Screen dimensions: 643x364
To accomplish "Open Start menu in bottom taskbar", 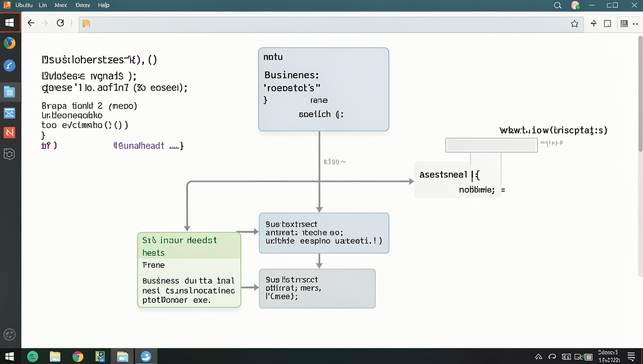I will pos(10,356).
